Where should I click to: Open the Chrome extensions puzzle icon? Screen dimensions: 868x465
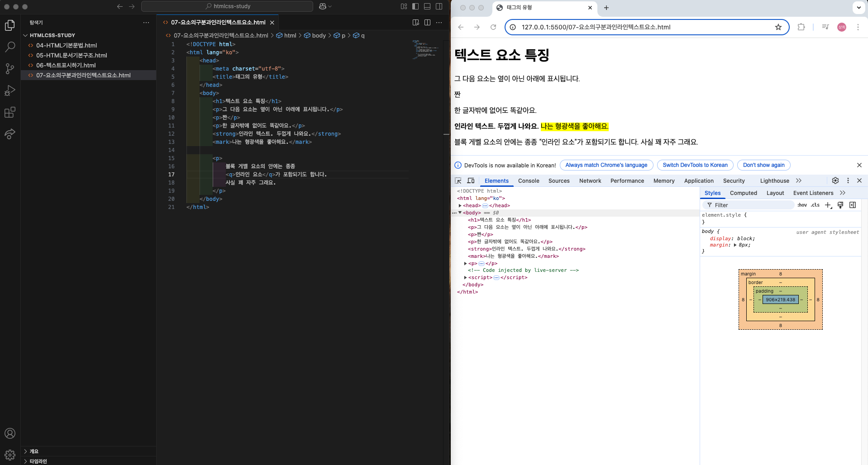(801, 27)
